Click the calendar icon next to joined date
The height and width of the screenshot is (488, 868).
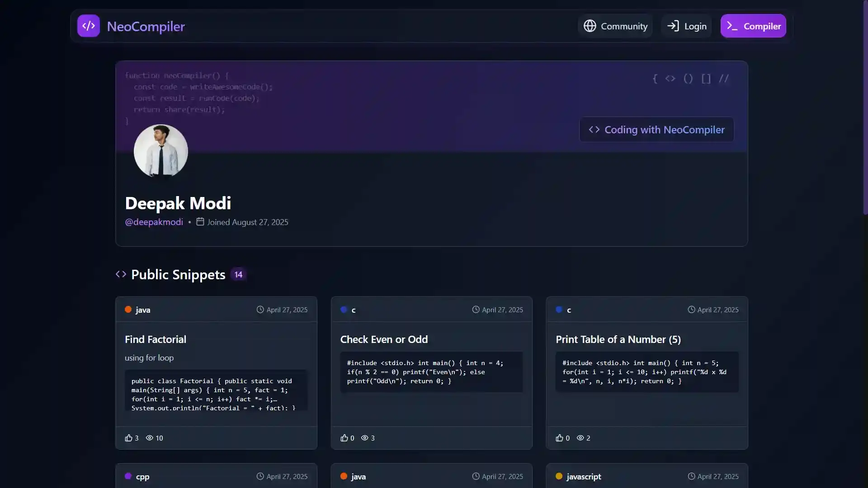[x=200, y=221]
